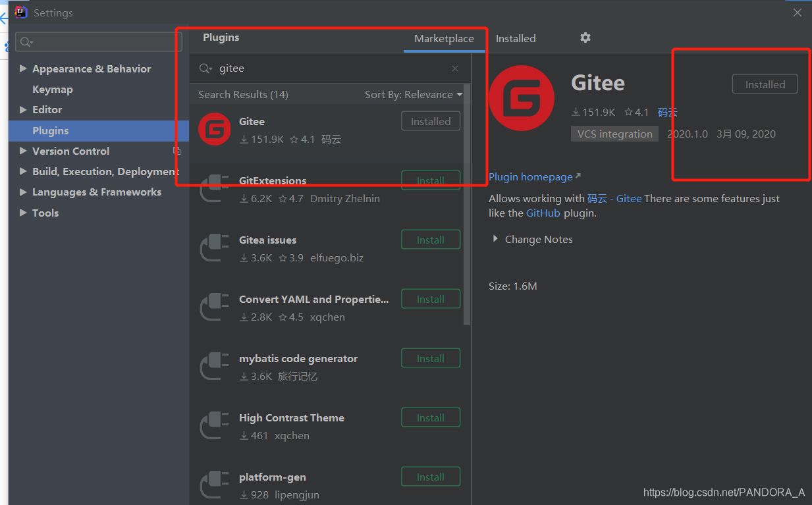The image size is (812, 505).
Task: Click the IntelliJ logo in the title bar
Action: (21, 12)
